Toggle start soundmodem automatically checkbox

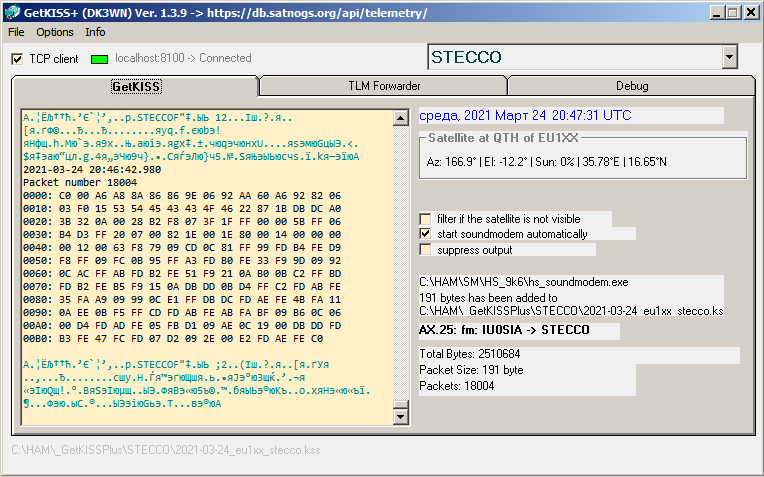point(425,234)
